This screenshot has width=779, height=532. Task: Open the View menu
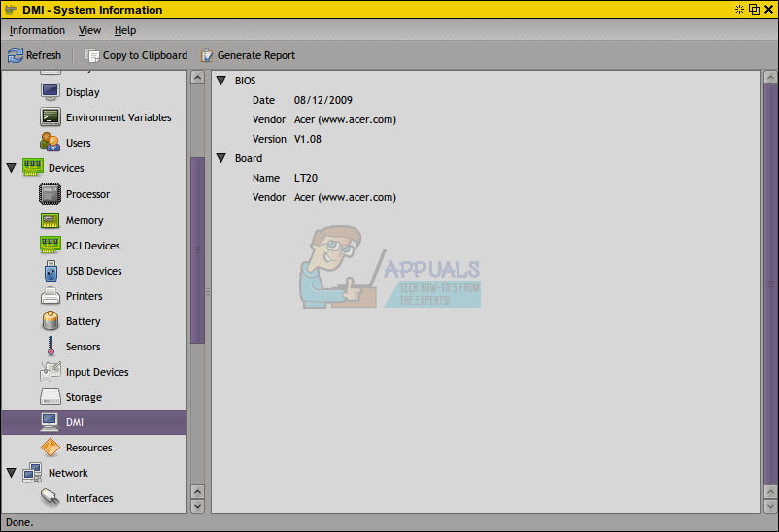click(x=90, y=30)
